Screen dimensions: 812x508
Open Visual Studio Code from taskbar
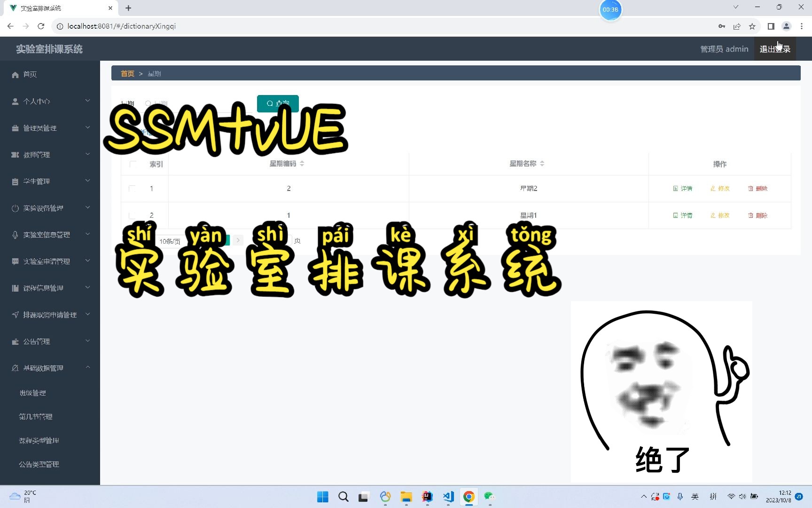(x=448, y=497)
